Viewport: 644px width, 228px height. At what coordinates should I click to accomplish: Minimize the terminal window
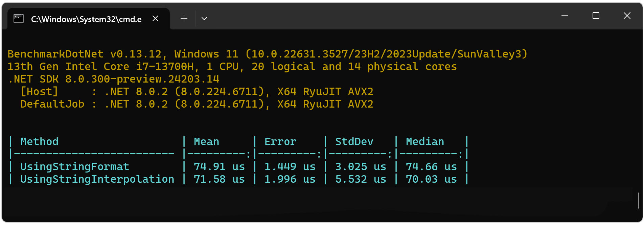click(565, 16)
